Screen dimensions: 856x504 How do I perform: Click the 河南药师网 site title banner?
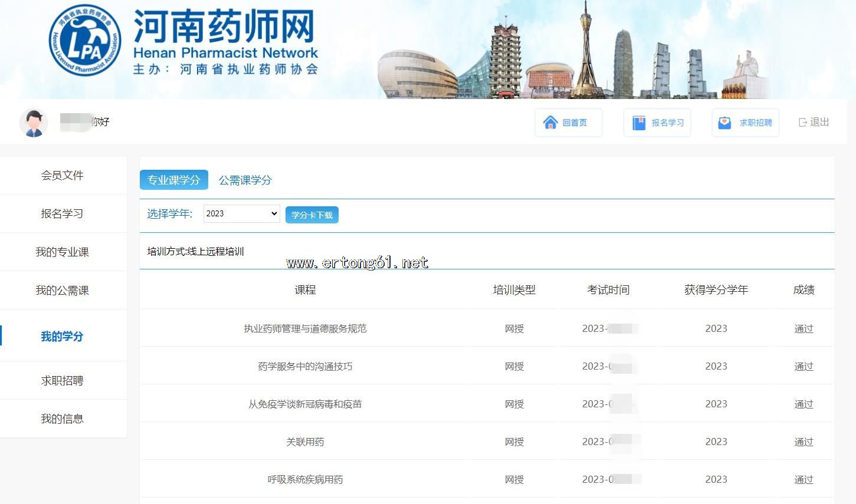tap(224, 27)
